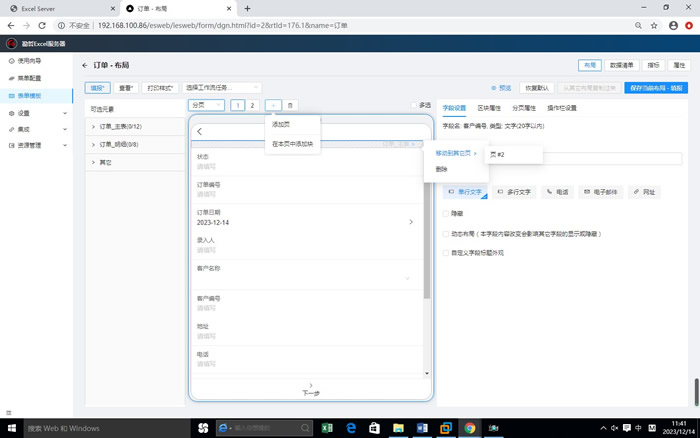
Task: Click the 订单日期 field row in preview
Action: tap(305, 217)
